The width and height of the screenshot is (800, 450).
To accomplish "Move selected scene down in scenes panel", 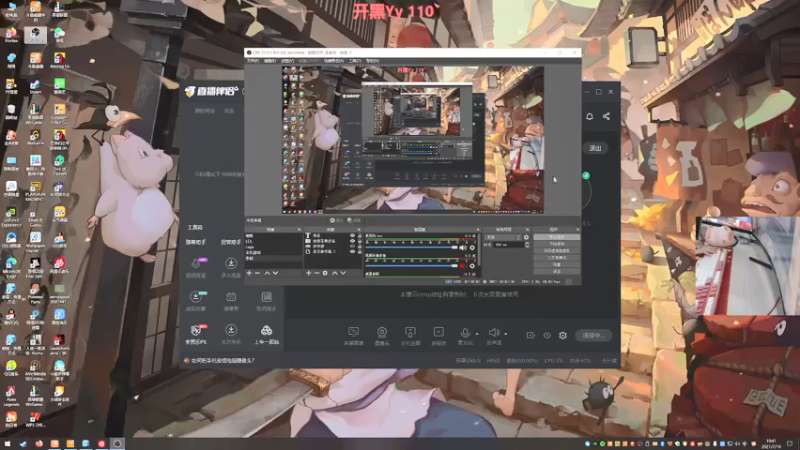I will pos(276,273).
